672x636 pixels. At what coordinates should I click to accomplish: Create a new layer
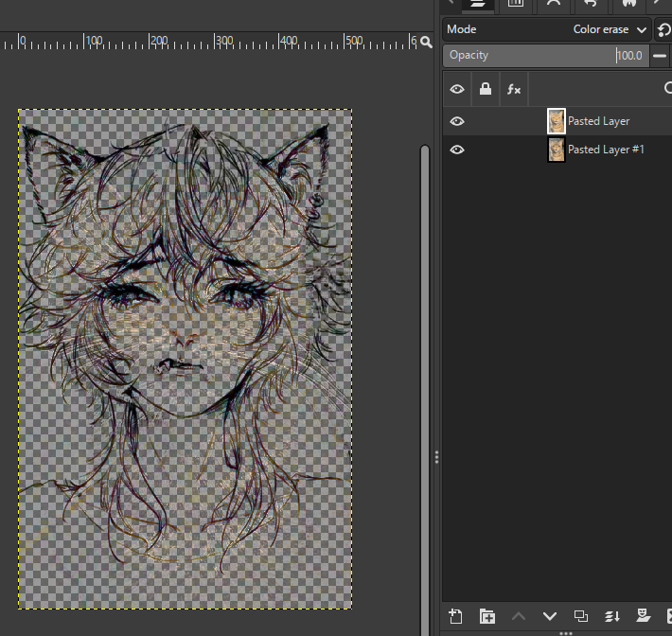pos(455,616)
